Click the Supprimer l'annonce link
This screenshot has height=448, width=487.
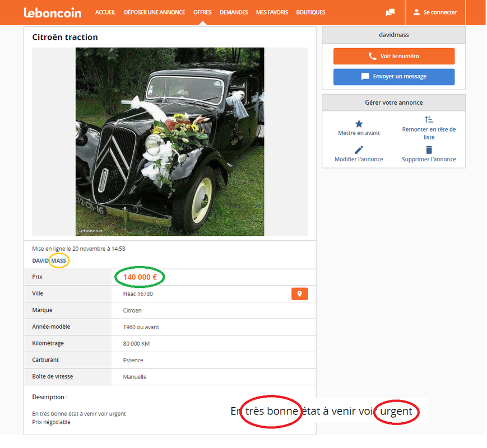[x=429, y=159]
